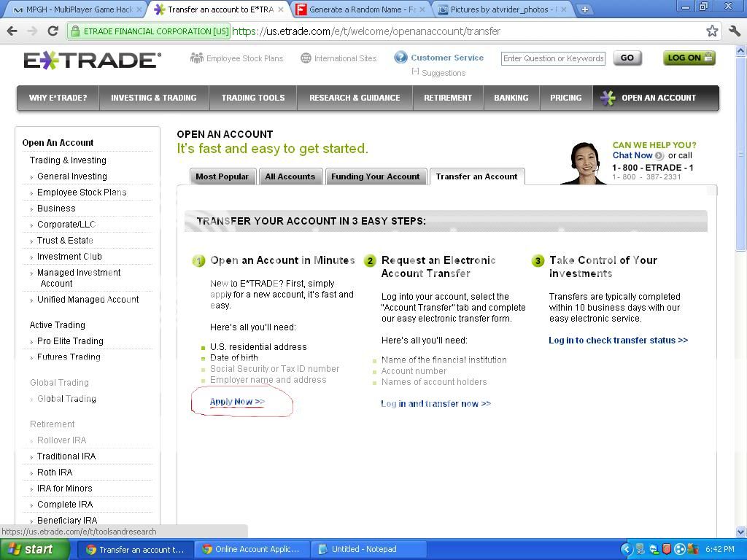Open Futures Trading in sidebar
747x560 pixels.
pos(69,357)
